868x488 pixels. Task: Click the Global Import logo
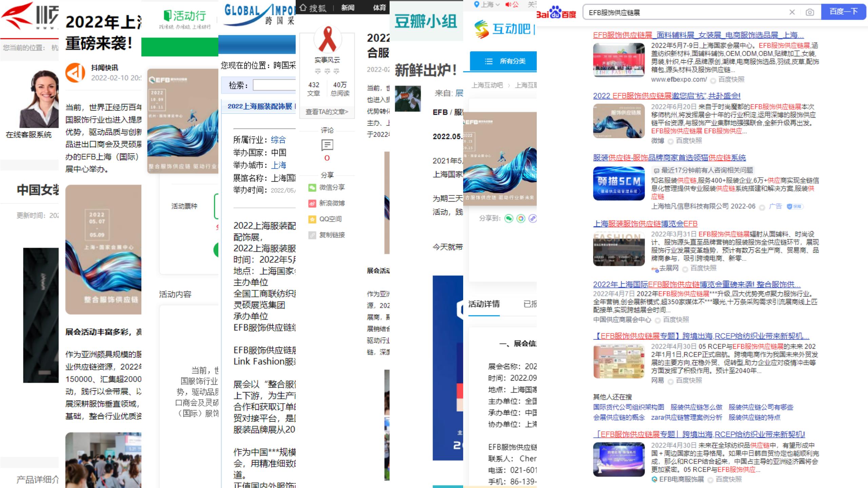(260, 15)
